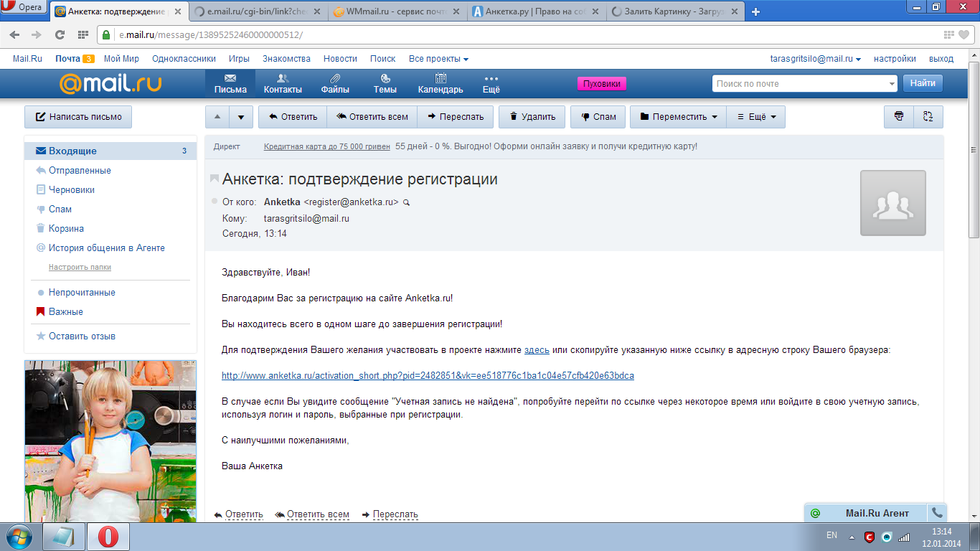Open toolbar Ещё dropdown

(756, 117)
